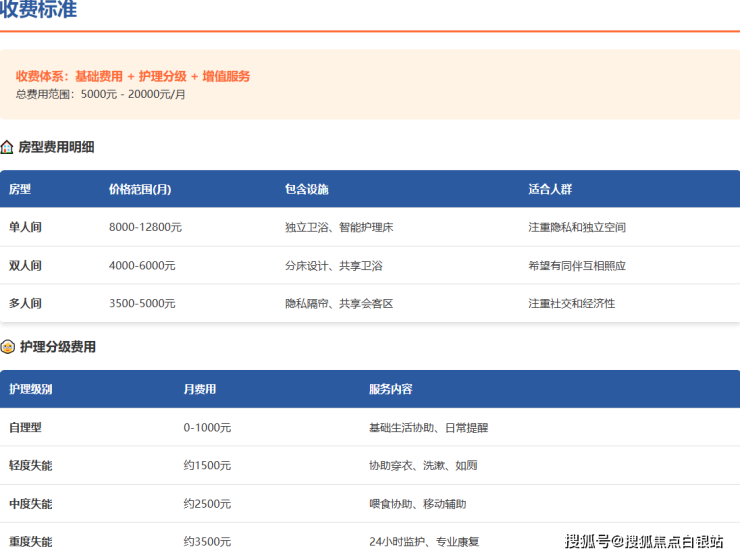The width and height of the screenshot is (740, 557).
Task: Select the 中度失能 row label
Action: (30, 504)
